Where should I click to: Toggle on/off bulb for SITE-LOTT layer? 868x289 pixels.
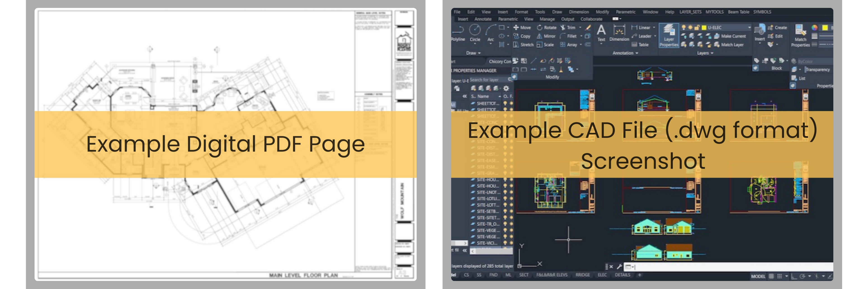click(x=505, y=205)
